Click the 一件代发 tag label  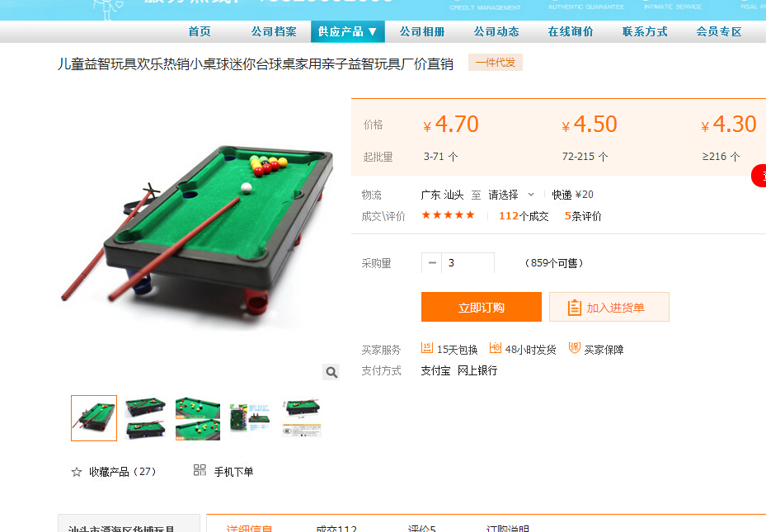click(x=496, y=63)
